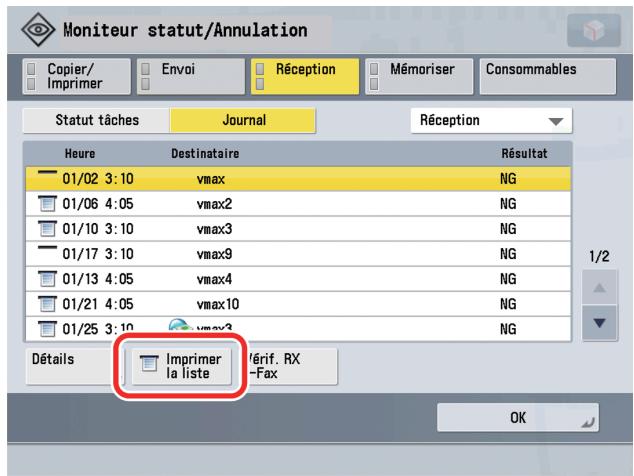Image resolution: width=634 pixels, height=476 pixels.
Task: Select the Réception tab
Action: (305, 76)
